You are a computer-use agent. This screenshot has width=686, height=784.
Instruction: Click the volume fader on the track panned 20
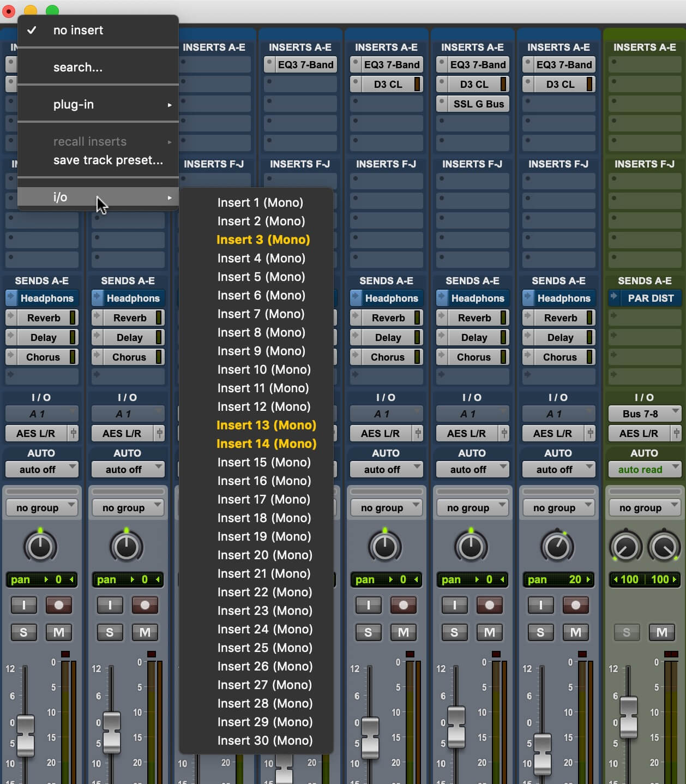(542, 755)
